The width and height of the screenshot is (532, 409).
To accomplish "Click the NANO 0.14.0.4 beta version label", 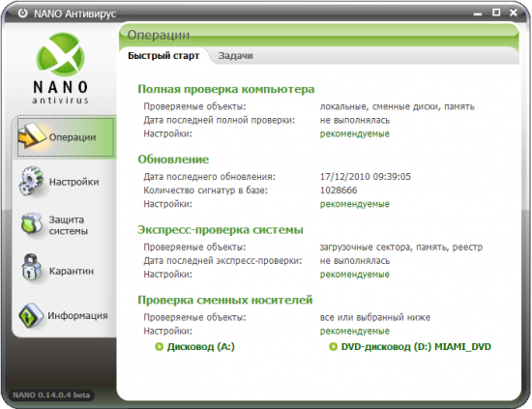I will (51, 395).
